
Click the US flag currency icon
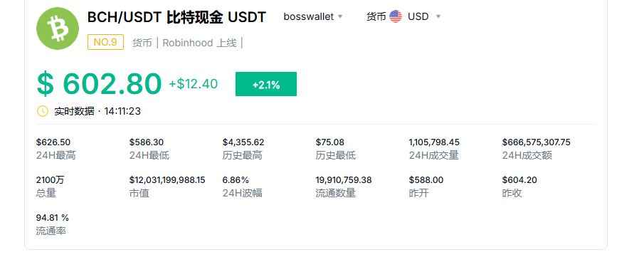coord(396,16)
